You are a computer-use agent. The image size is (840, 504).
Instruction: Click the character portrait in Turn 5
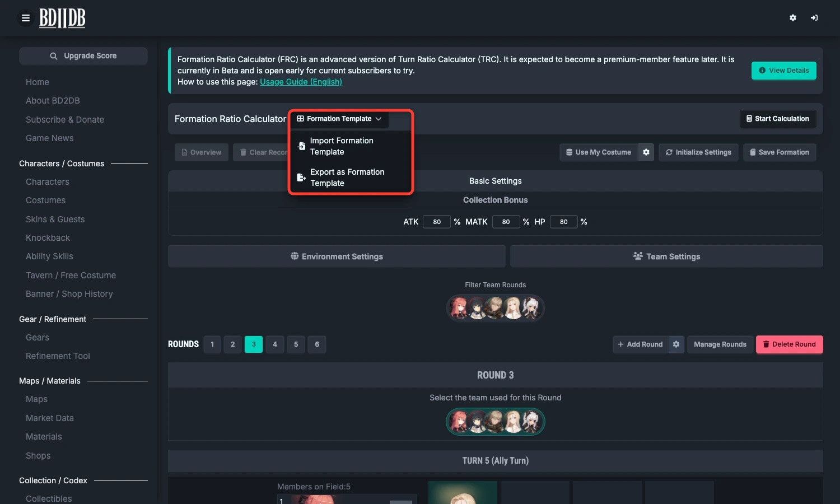tap(463, 493)
